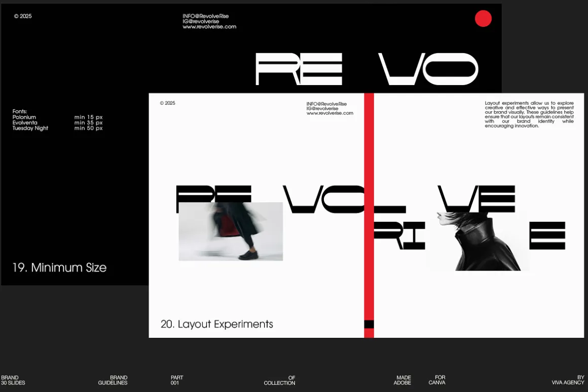The image size is (588, 392).
Task: Open 'www.revolverise.com' on the white slide
Action: (x=329, y=113)
